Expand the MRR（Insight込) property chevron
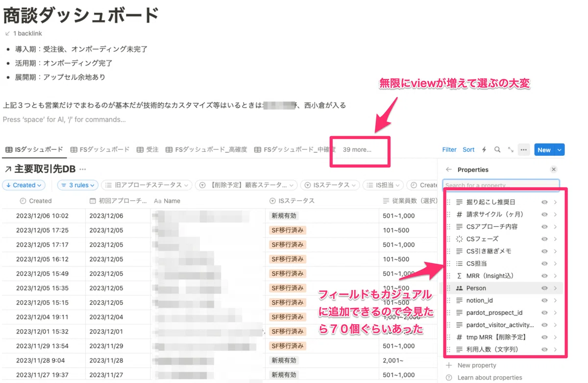 [556, 276]
